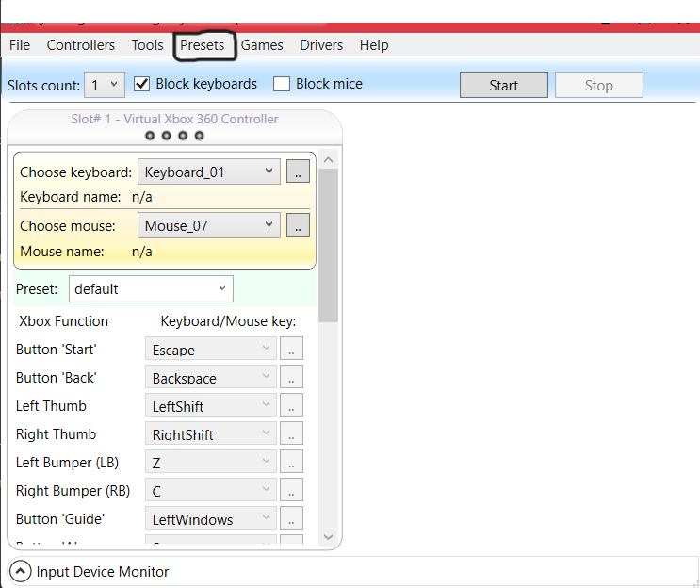Open the Preset default dropdown
This screenshot has height=588, width=700.
click(151, 289)
